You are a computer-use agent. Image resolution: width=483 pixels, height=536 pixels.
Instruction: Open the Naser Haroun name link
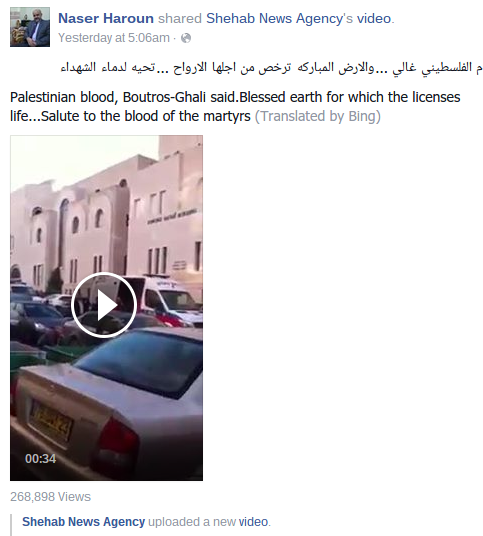click(x=106, y=18)
